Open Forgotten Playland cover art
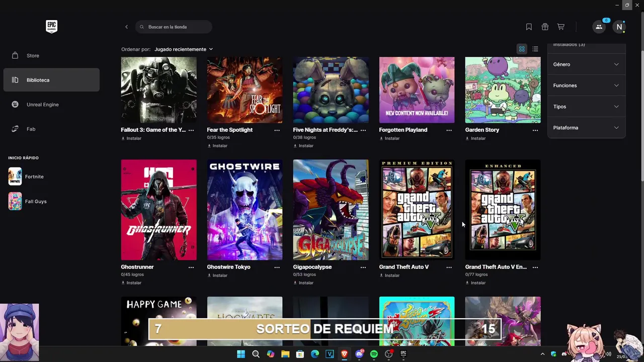This screenshot has height=362, width=644. [417, 90]
